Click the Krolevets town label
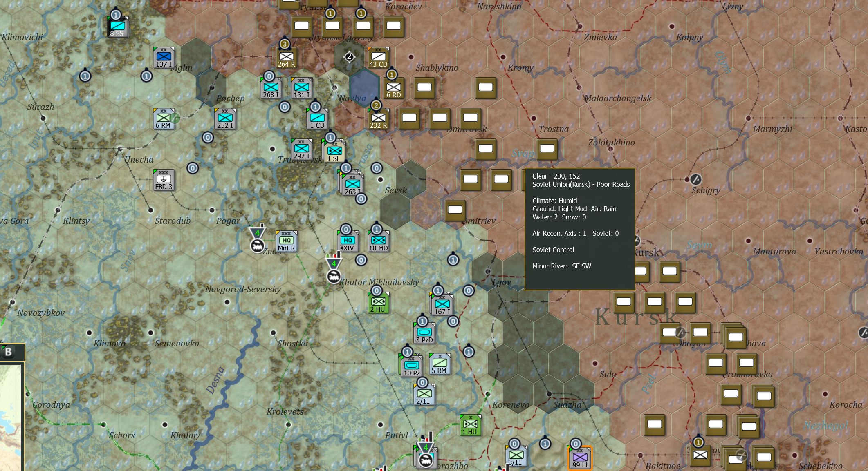This screenshot has height=471, width=868. [x=285, y=412]
